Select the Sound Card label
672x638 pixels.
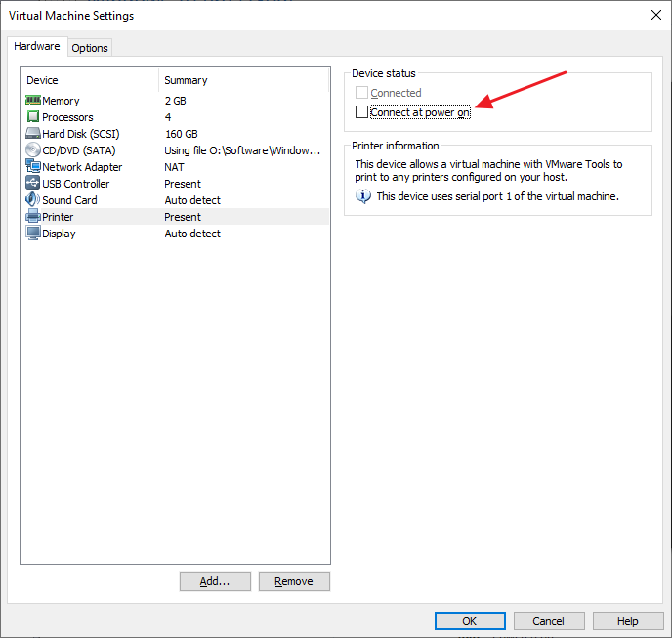point(70,200)
